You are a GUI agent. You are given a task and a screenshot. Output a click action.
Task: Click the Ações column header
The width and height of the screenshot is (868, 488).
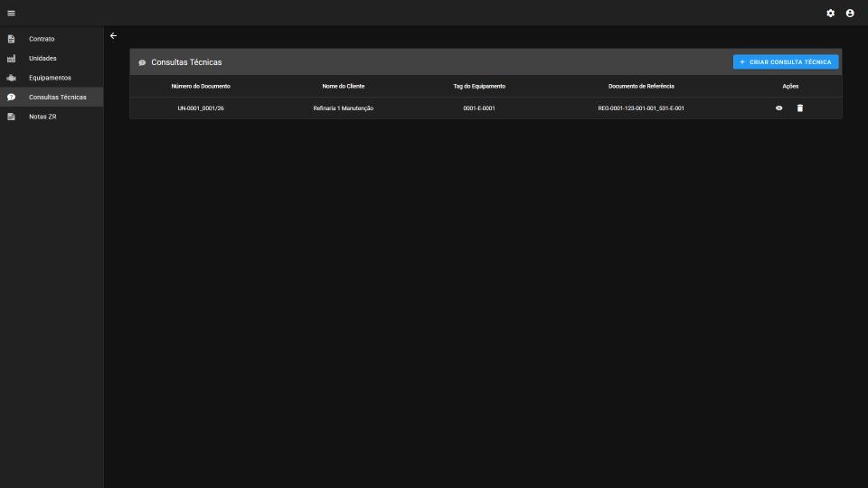click(x=790, y=87)
